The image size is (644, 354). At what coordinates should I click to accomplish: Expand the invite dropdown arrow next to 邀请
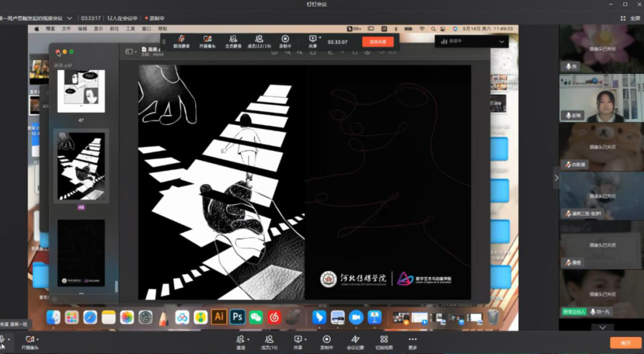point(248,340)
